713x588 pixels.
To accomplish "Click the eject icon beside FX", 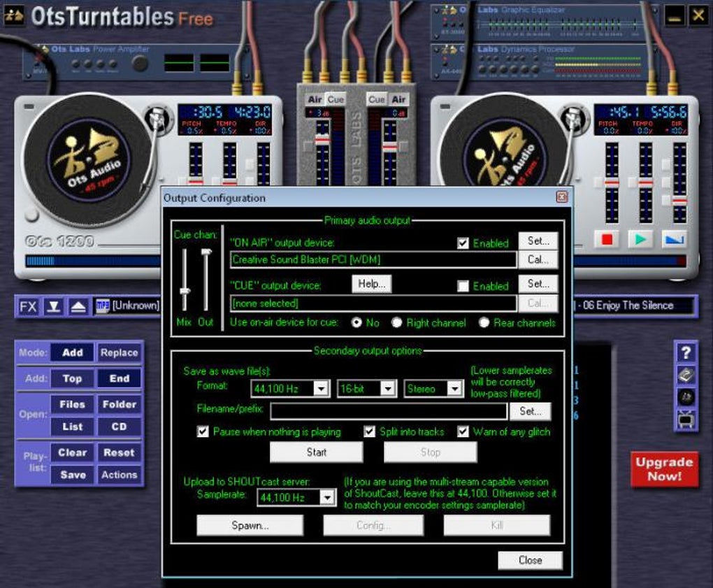I will pos(78,306).
